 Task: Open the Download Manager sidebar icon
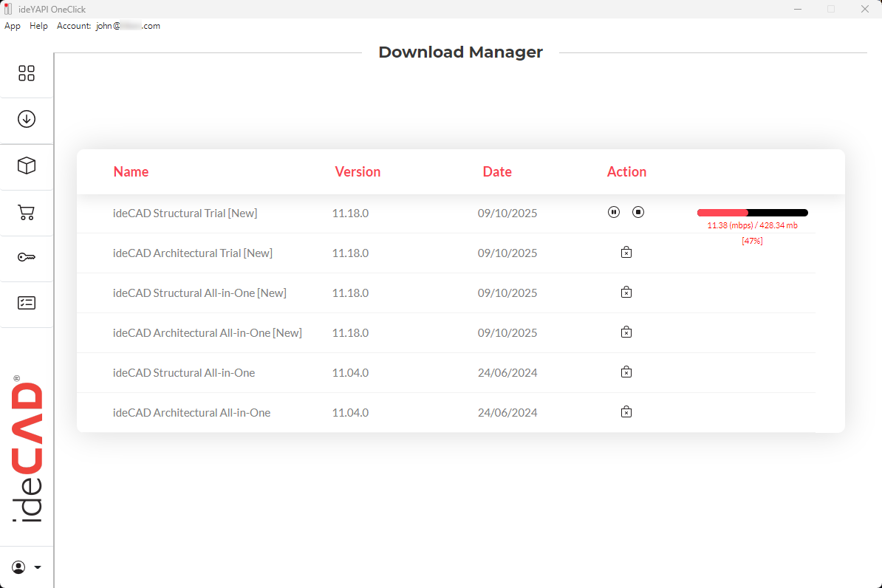27,119
